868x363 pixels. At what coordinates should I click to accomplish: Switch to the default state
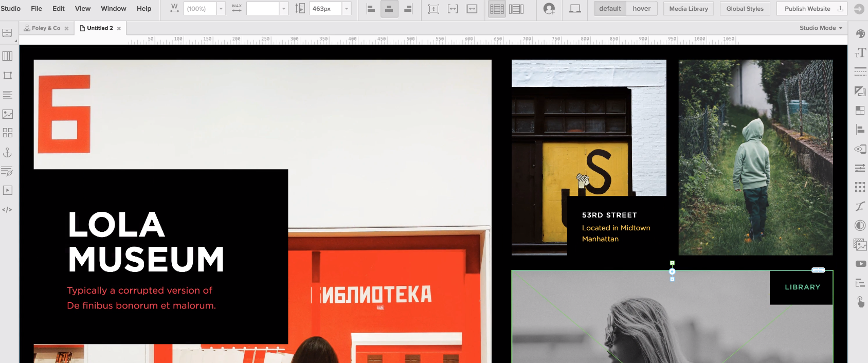[610, 9]
